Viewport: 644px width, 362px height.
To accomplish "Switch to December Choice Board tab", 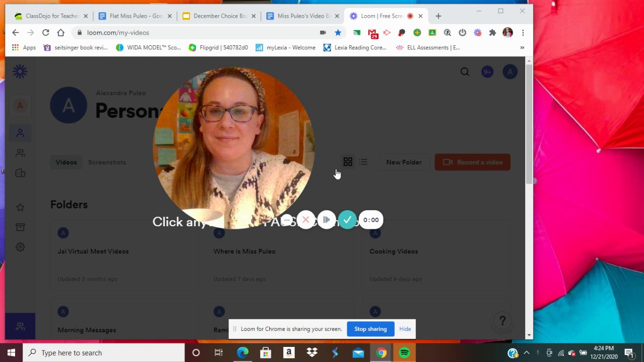I will click(219, 16).
